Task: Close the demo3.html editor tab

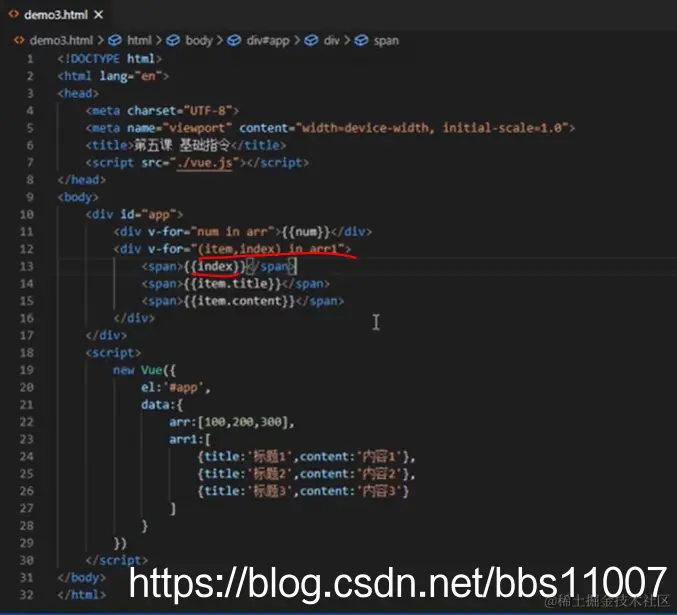Action: point(98,15)
